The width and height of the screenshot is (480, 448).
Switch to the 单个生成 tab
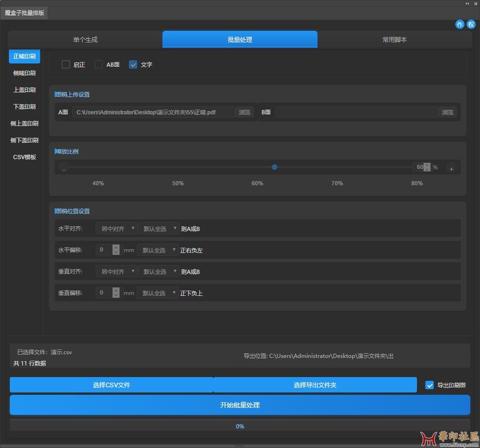click(x=85, y=40)
